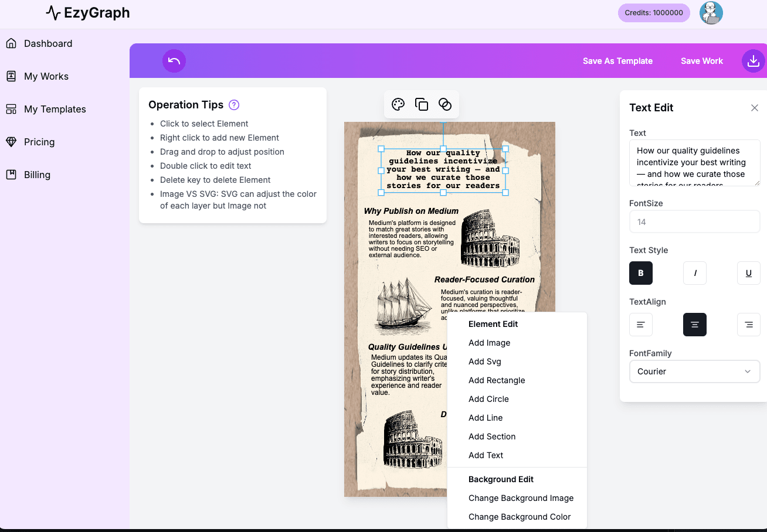Navigate to the Billing page

coord(37,175)
